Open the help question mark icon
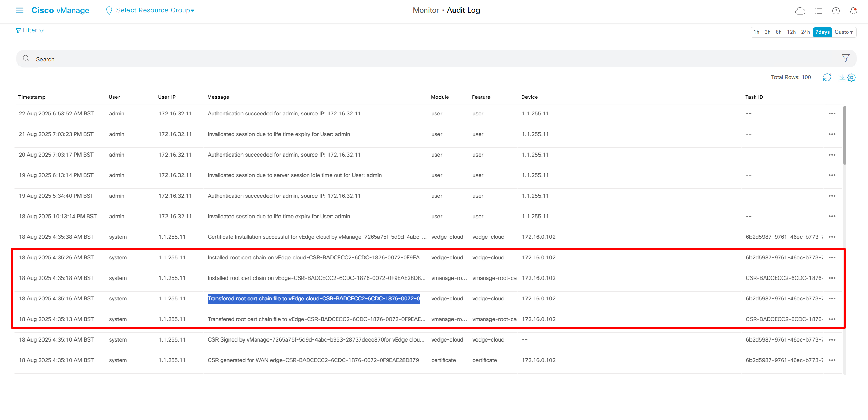The height and width of the screenshot is (420, 868). [836, 11]
